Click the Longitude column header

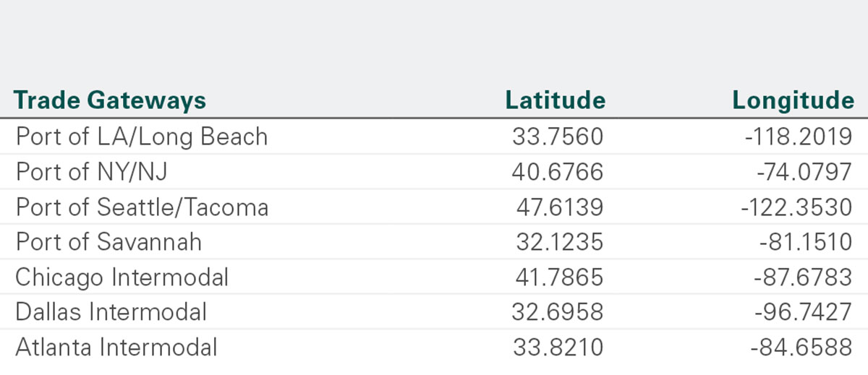pos(793,100)
